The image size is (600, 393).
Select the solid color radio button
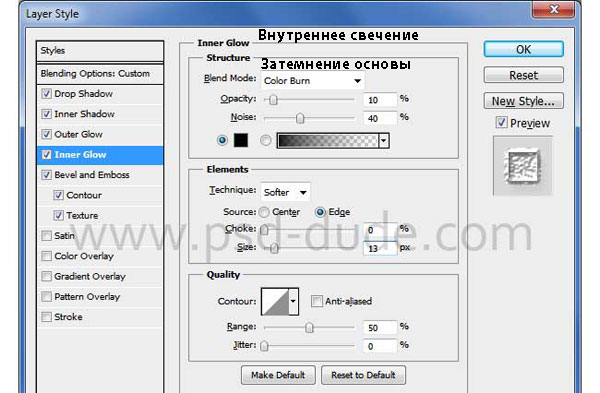click(x=222, y=140)
